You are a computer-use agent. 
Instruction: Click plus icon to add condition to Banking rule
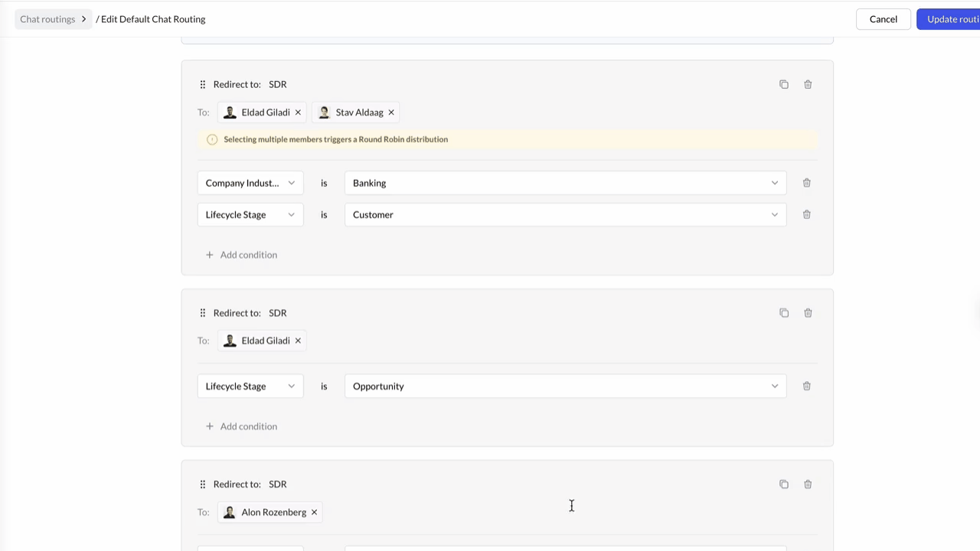(x=209, y=255)
